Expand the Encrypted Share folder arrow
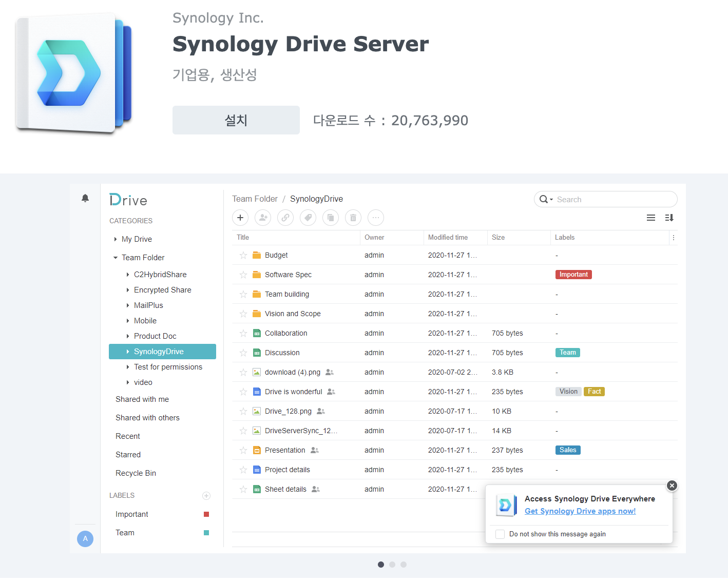Screen dimensions: 728x582 tap(128, 290)
